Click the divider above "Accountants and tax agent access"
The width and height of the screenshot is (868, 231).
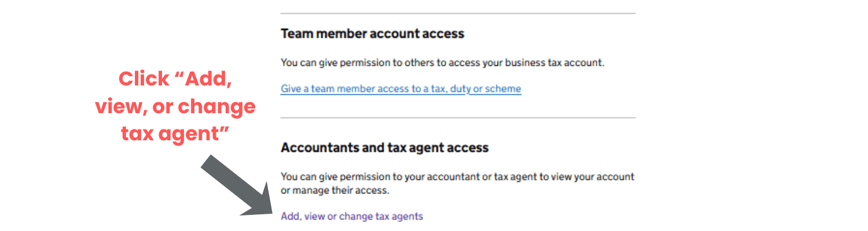tap(458, 118)
